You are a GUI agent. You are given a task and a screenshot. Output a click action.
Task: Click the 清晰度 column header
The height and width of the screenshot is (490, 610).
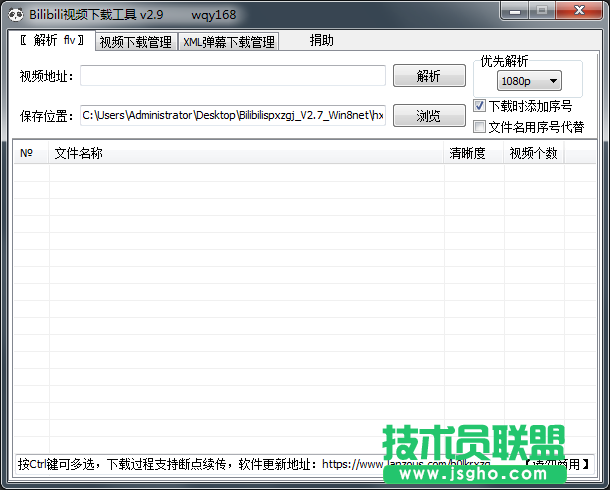coord(474,153)
